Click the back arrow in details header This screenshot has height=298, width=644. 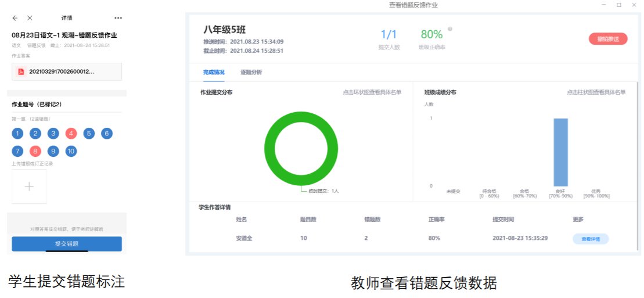click(15, 18)
